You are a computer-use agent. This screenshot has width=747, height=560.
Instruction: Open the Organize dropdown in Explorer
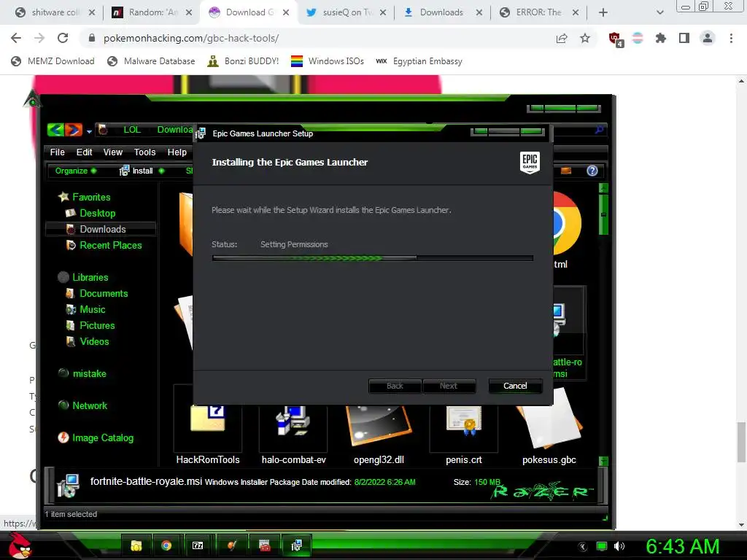point(76,171)
